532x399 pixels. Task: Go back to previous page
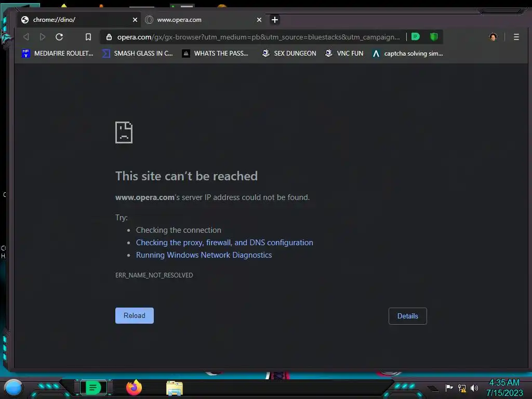click(x=26, y=37)
